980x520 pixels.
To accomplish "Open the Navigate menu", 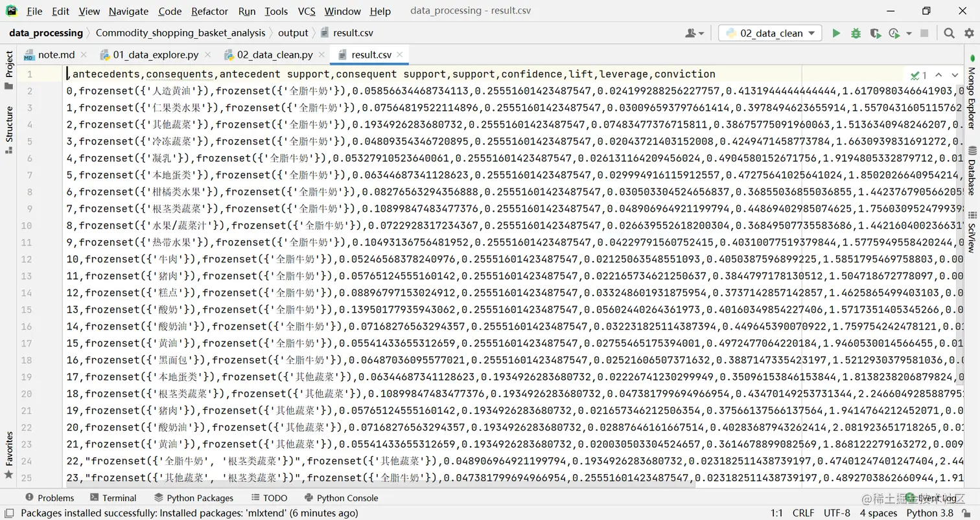I will coord(128,11).
